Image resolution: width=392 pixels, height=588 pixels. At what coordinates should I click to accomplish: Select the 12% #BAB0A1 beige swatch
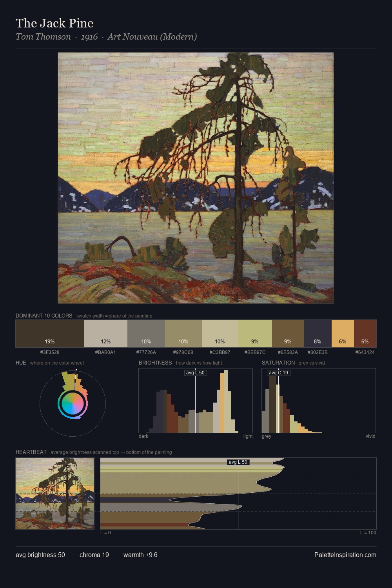click(x=106, y=334)
